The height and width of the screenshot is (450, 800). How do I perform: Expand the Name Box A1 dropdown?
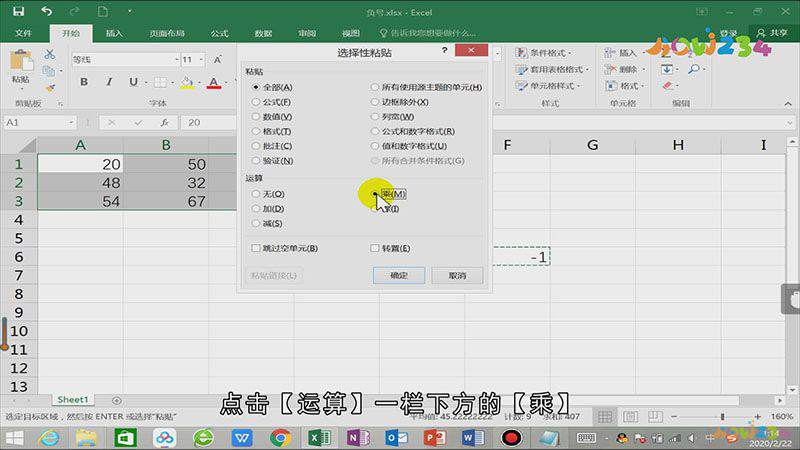point(71,122)
